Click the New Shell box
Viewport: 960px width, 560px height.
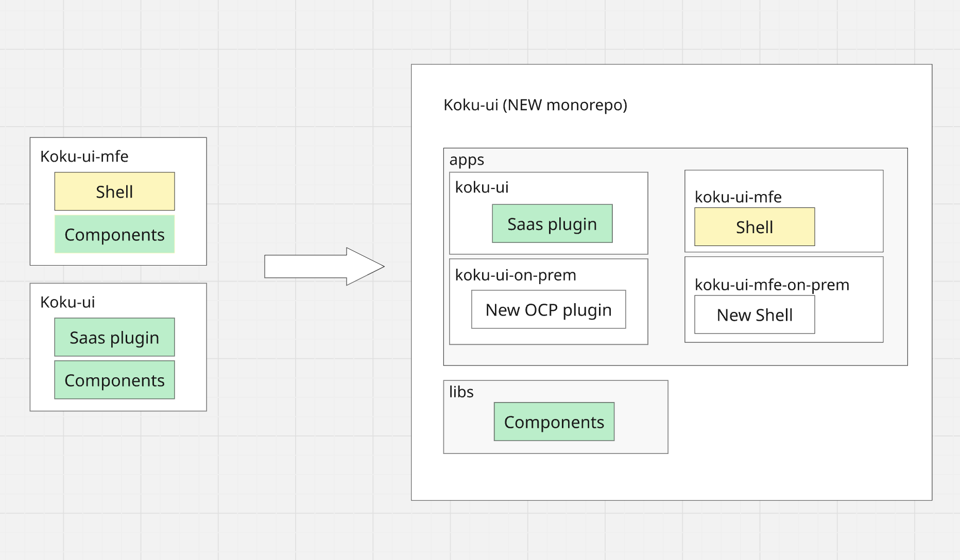point(755,315)
